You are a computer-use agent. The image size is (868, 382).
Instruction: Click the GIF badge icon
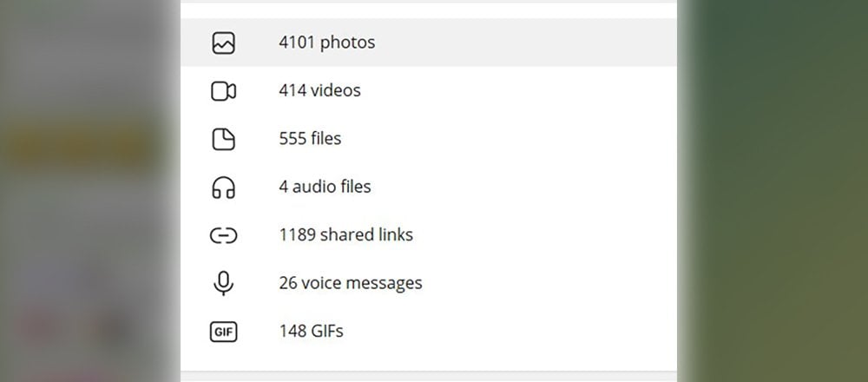click(x=224, y=332)
